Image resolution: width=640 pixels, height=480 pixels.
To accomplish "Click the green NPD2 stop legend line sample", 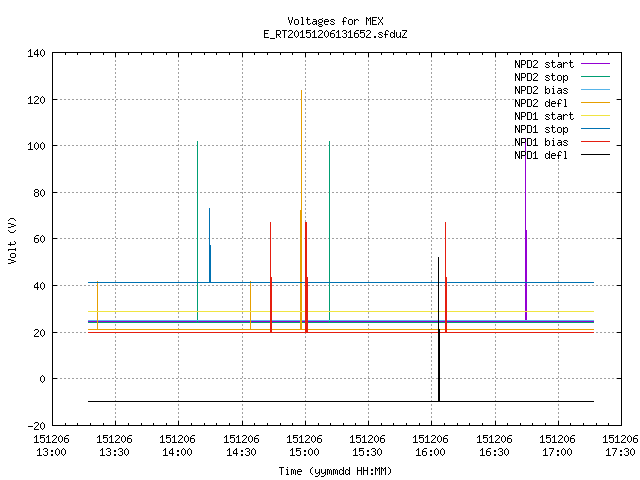I will [x=596, y=76].
